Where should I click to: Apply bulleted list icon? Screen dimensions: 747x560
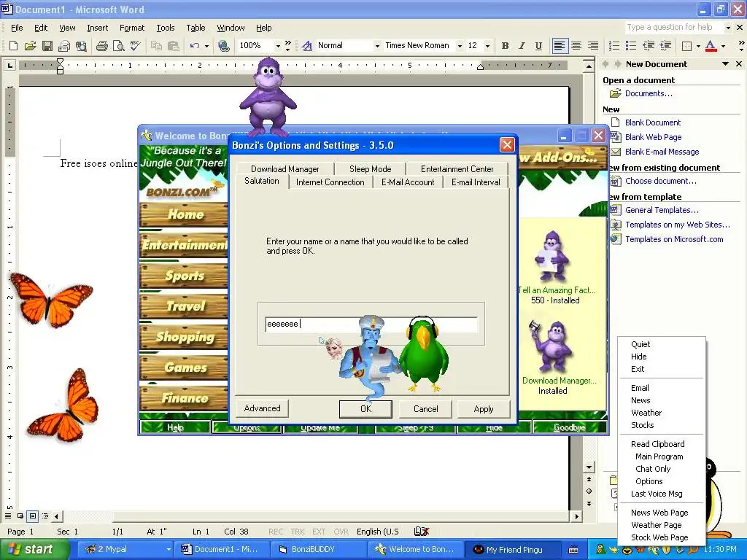coord(631,46)
